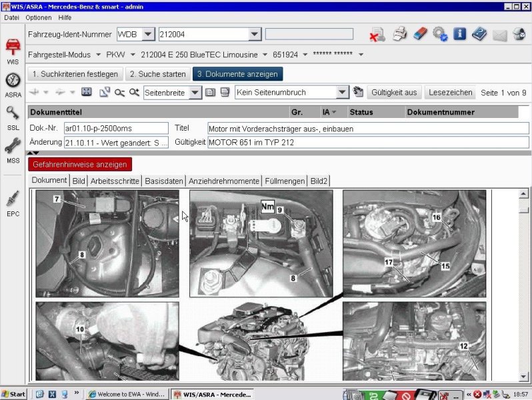
Task: Click document scrollbar up arrow
Action: point(523,194)
